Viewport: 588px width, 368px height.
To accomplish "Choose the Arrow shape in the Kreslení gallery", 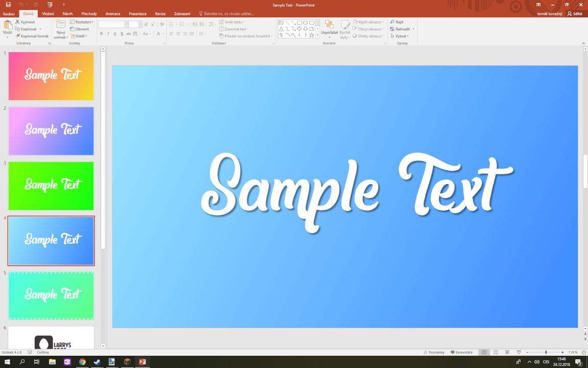I will pyautogui.click(x=299, y=29).
